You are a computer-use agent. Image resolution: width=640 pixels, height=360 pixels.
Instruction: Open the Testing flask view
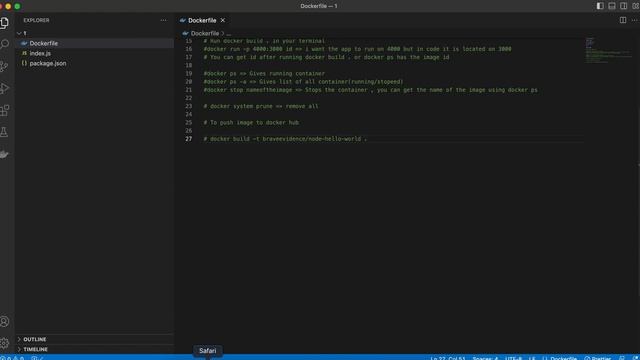[4, 132]
